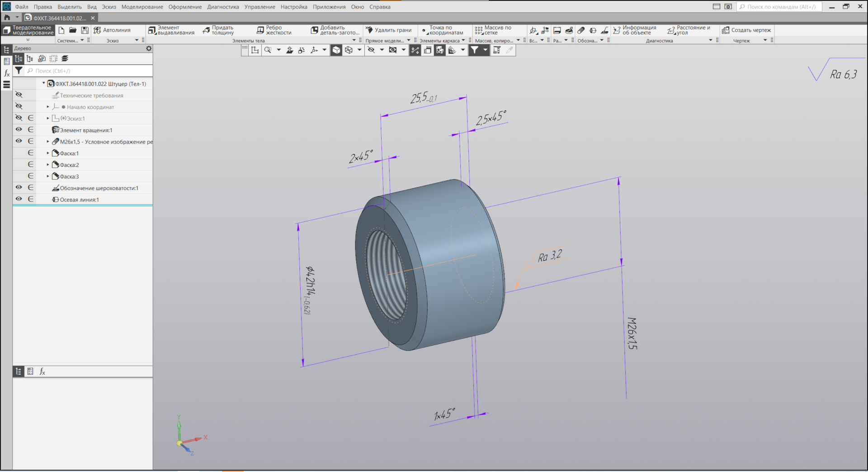
Task: Click the save document icon
Action: tap(85, 30)
